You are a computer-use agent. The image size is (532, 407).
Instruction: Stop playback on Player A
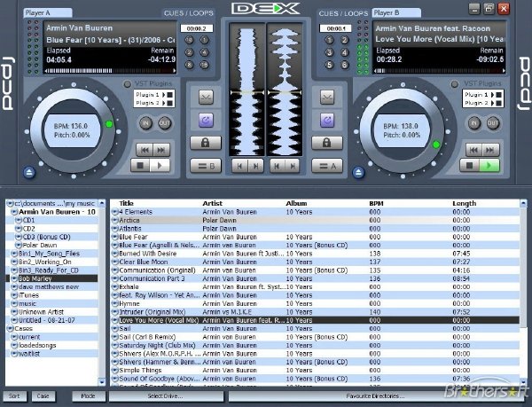point(140,166)
